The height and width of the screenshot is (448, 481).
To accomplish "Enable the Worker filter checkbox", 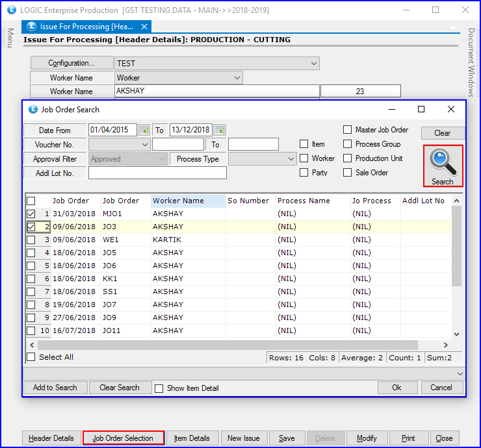I will [304, 158].
